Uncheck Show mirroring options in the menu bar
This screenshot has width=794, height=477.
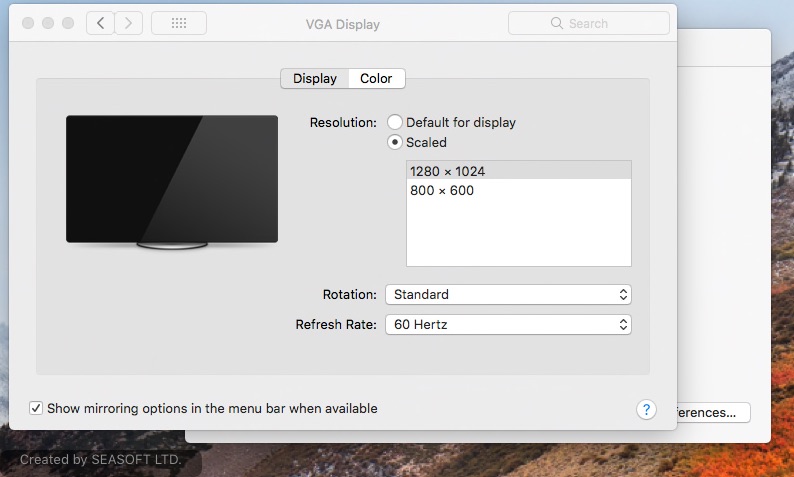click(36, 408)
